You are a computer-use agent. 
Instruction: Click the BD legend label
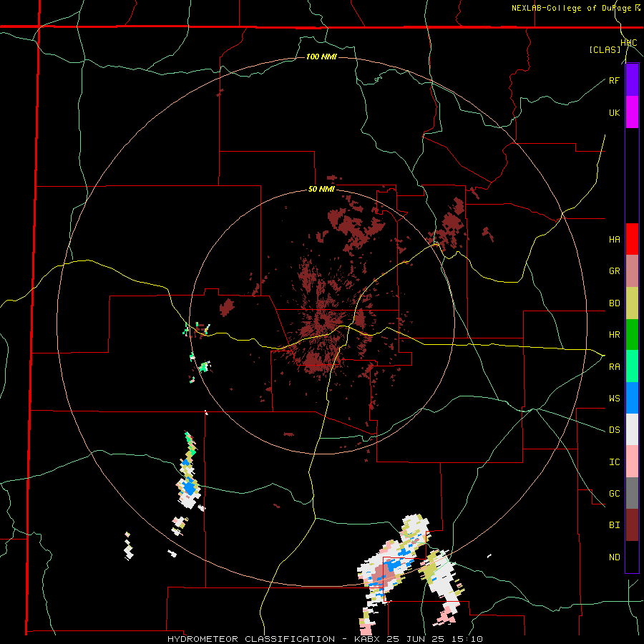pyautogui.click(x=614, y=303)
